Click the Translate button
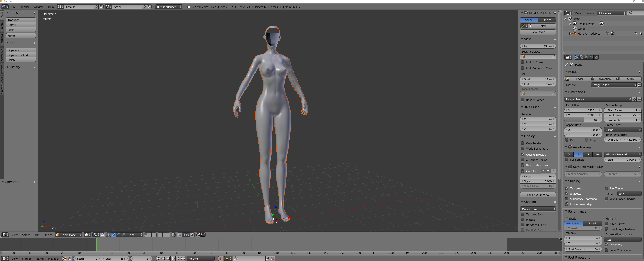Viewport: 644px width, 261px height. 21,20
